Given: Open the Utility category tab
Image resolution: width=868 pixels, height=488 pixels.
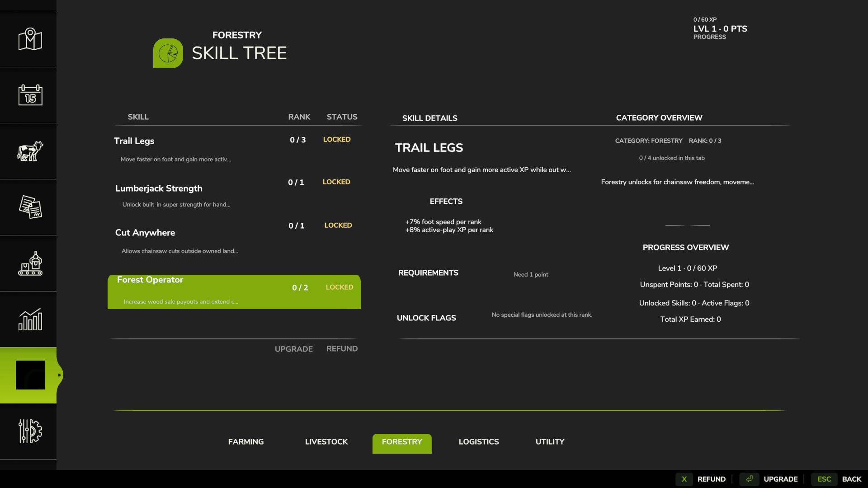Looking at the screenshot, I should (549, 441).
